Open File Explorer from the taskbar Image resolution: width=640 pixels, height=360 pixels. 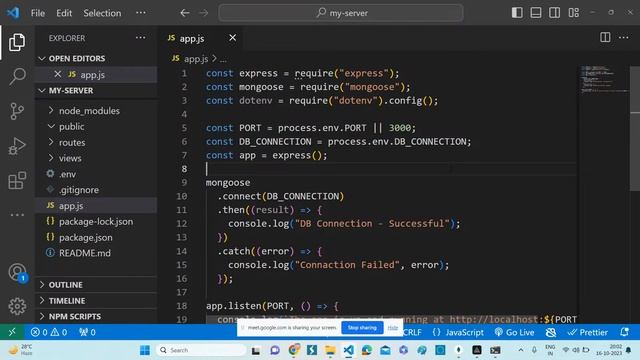coord(330,350)
